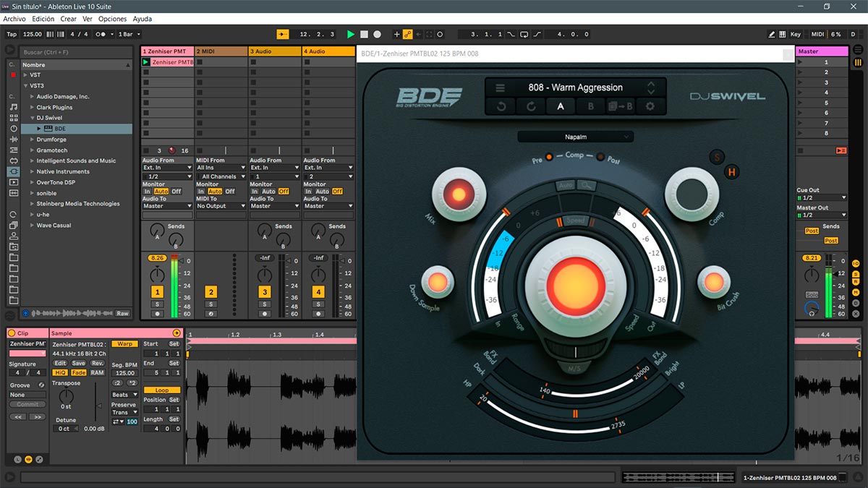Toggle the Loop switch in transport

(524, 34)
